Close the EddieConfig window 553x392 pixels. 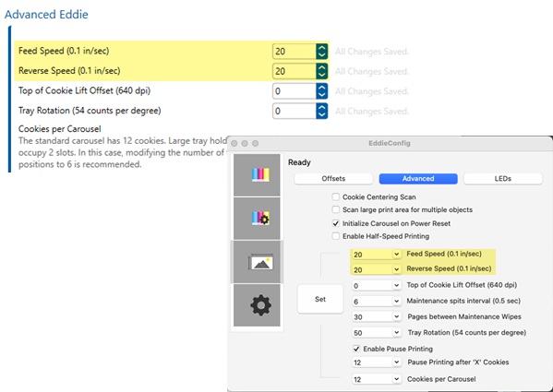(x=234, y=143)
